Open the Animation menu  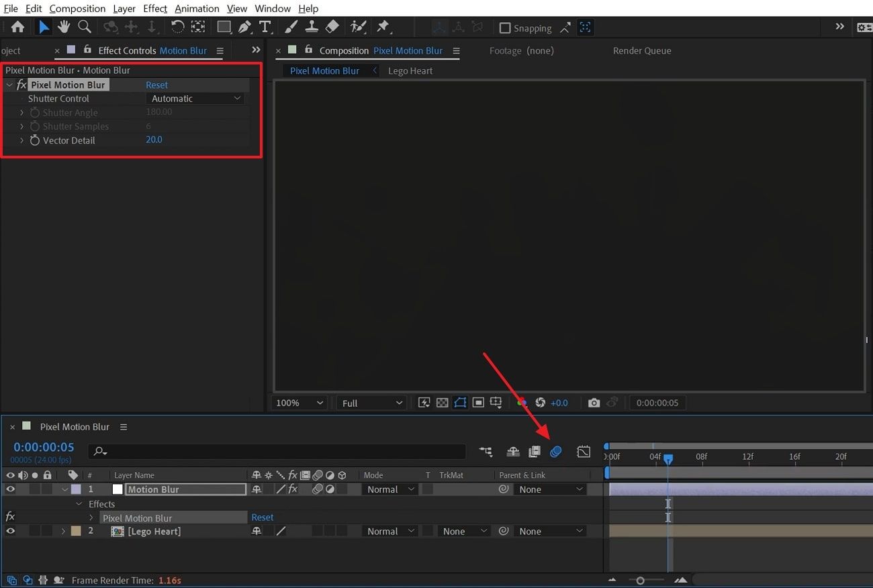[197, 8]
